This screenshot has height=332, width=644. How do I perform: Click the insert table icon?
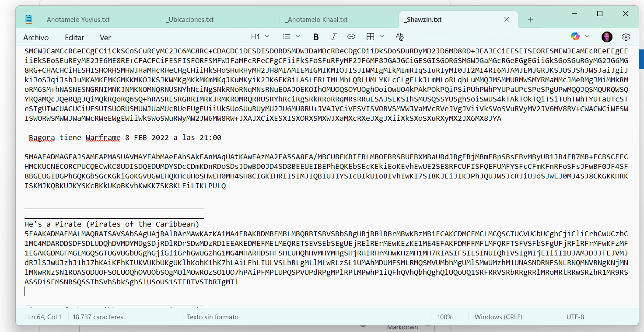[x=370, y=36]
